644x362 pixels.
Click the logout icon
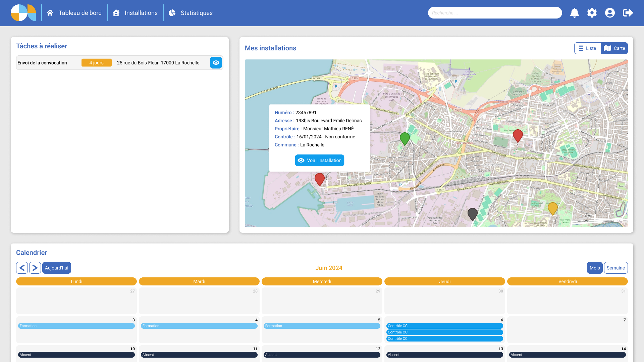click(x=628, y=13)
